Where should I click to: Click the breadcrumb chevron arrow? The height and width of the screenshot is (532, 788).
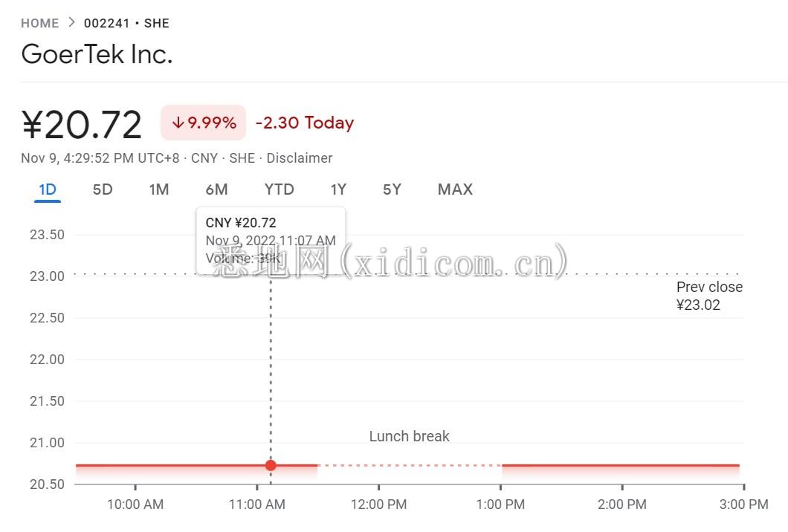(71, 22)
